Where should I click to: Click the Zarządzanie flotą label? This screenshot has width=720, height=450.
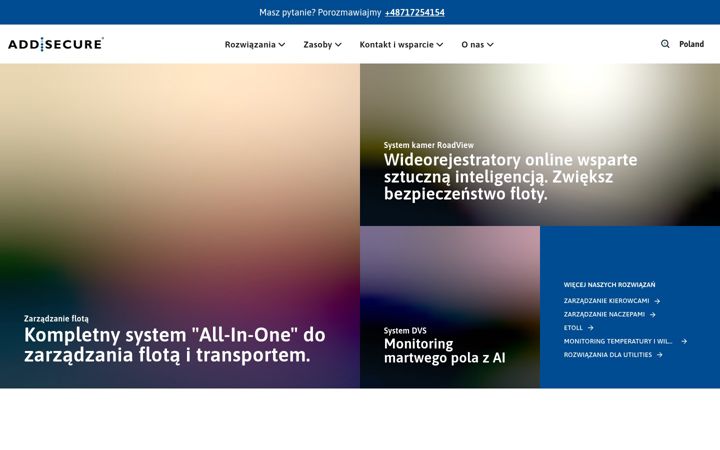56,318
